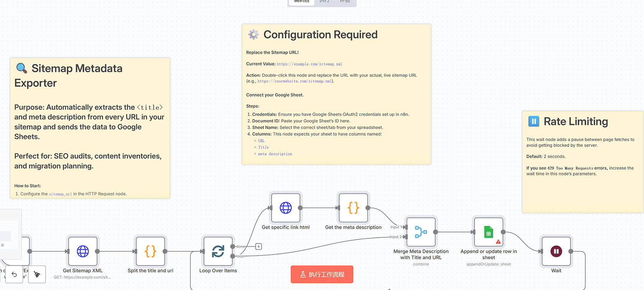Screen dimensions: 644x290
Task: Click the magnifier icon on Sitemap Metadata Exporter note
Action: click(21, 68)
